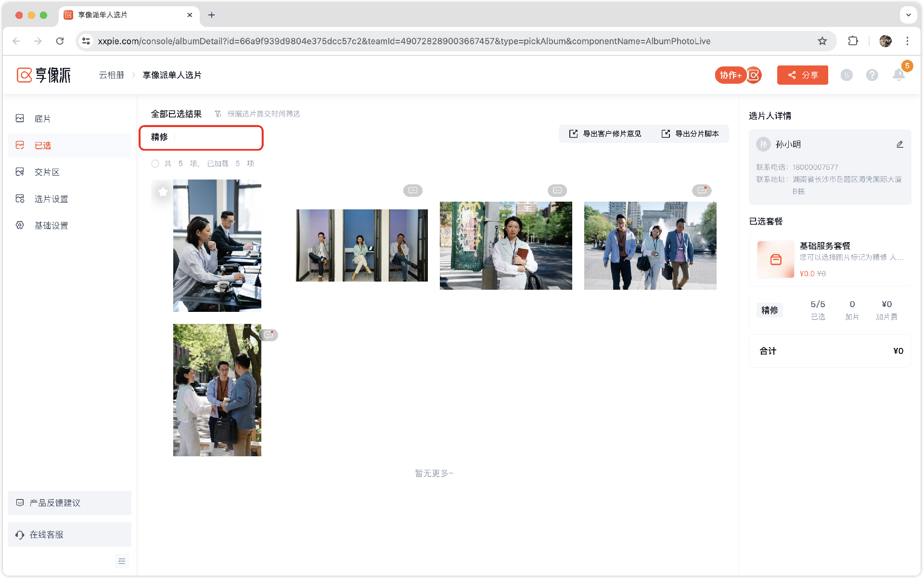Open 选片设置 in the sidebar
This screenshot has width=924, height=579.
point(51,199)
